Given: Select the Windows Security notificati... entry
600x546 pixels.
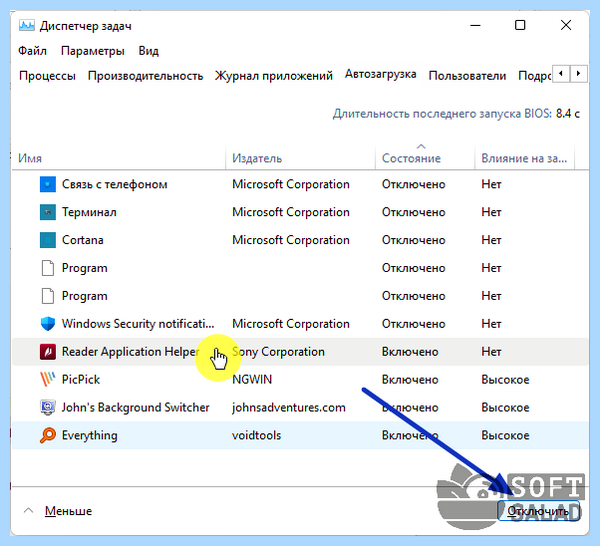Looking at the screenshot, I should pyautogui.click(x=138, y=324).
